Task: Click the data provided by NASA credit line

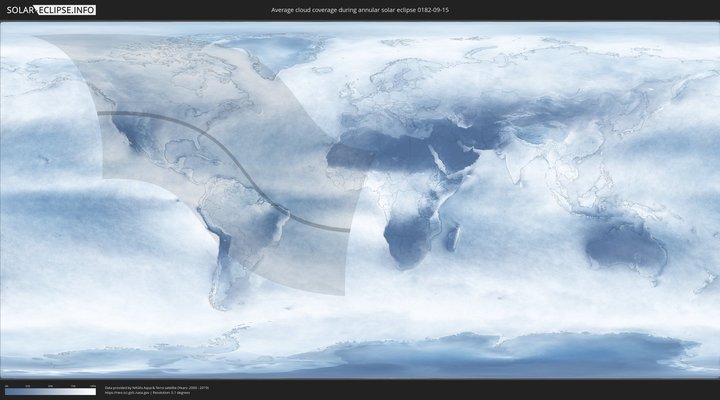Action: click(157, 388)
